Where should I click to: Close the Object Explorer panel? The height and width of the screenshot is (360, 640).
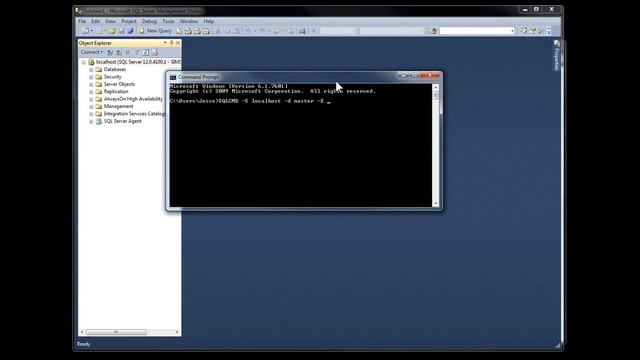click(178, 43)
